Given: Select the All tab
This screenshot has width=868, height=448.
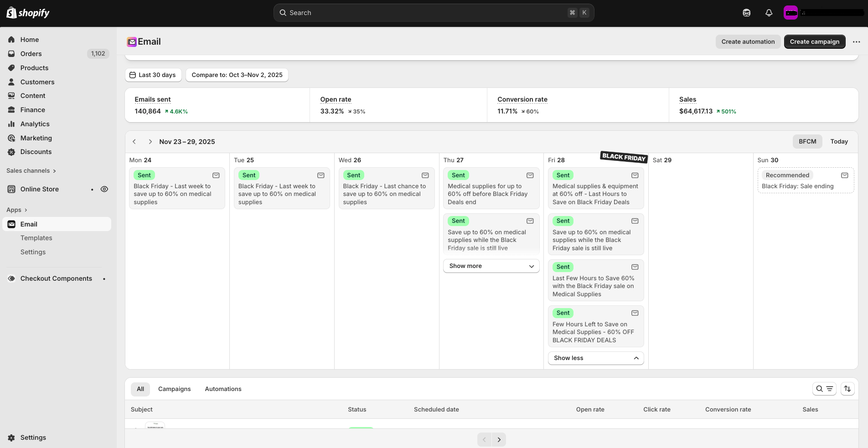Looking at the screenshot, I should pyautogui.click(x=140, y=389).
